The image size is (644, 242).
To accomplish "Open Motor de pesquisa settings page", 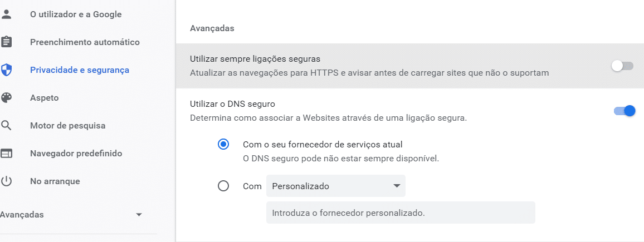I will (68, 126).
